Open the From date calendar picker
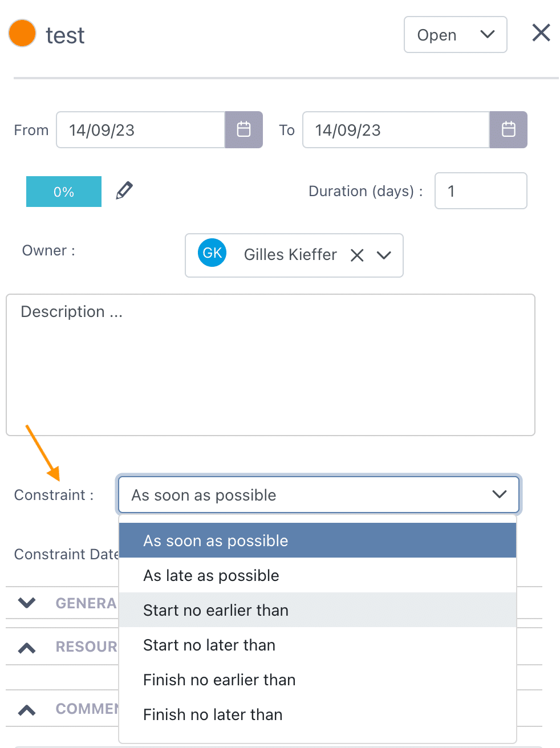The image size is (560, 748). coord(244,130)
